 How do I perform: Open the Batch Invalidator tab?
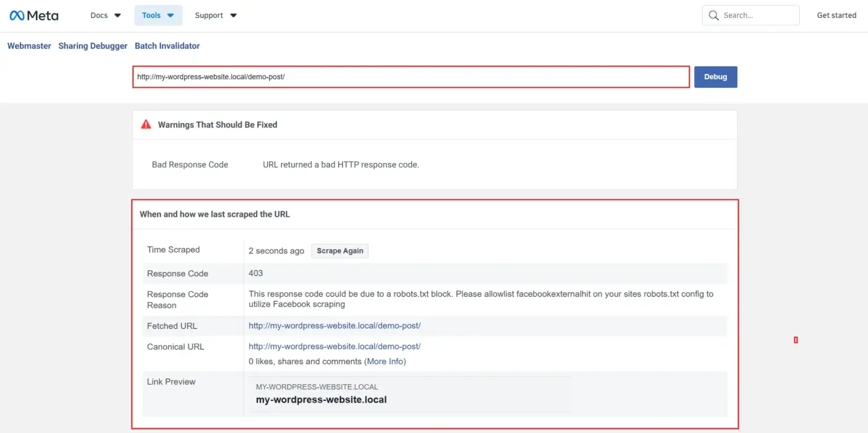(167, 46)
